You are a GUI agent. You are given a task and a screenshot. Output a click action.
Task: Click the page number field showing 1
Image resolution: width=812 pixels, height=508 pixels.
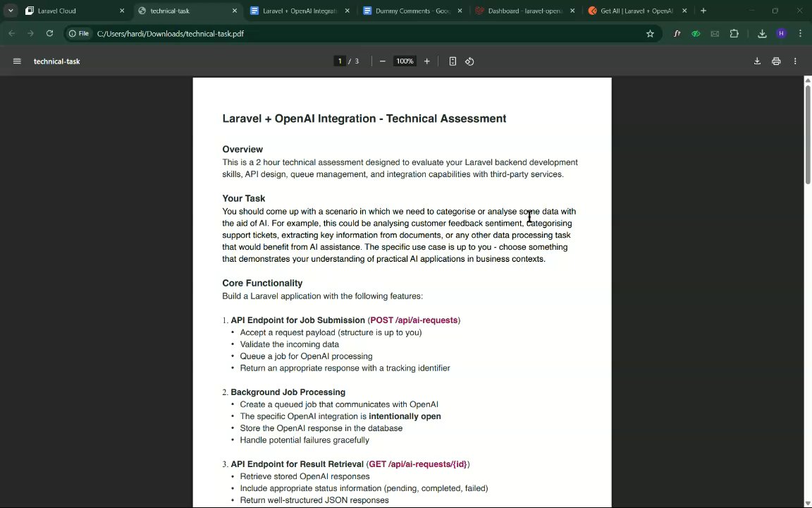click(x=340, y=61)
